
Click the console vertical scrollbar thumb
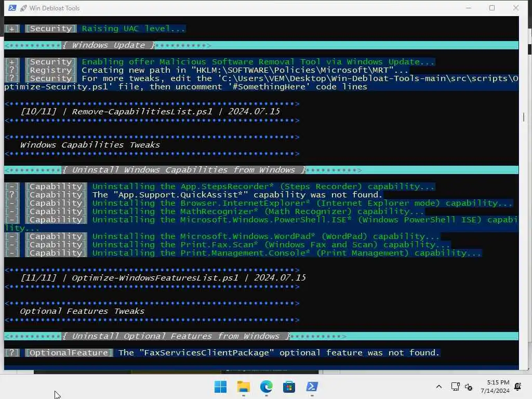pyautogui.click(x=524, y=117)
